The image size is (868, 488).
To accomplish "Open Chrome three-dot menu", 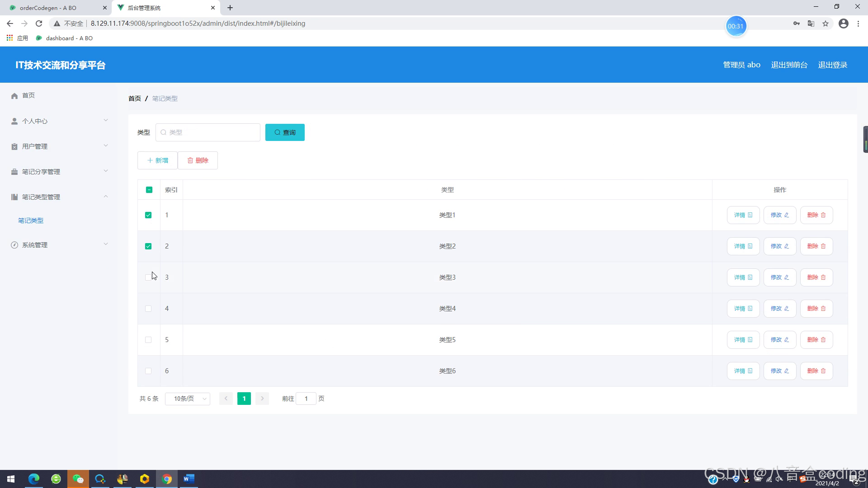I will pyautogui.click(x=858, y=23).
